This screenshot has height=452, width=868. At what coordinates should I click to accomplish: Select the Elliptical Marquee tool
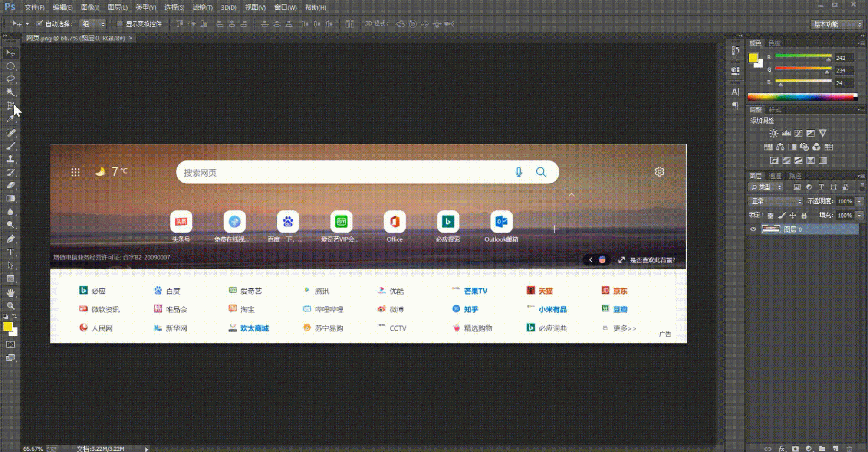point(10,66)
